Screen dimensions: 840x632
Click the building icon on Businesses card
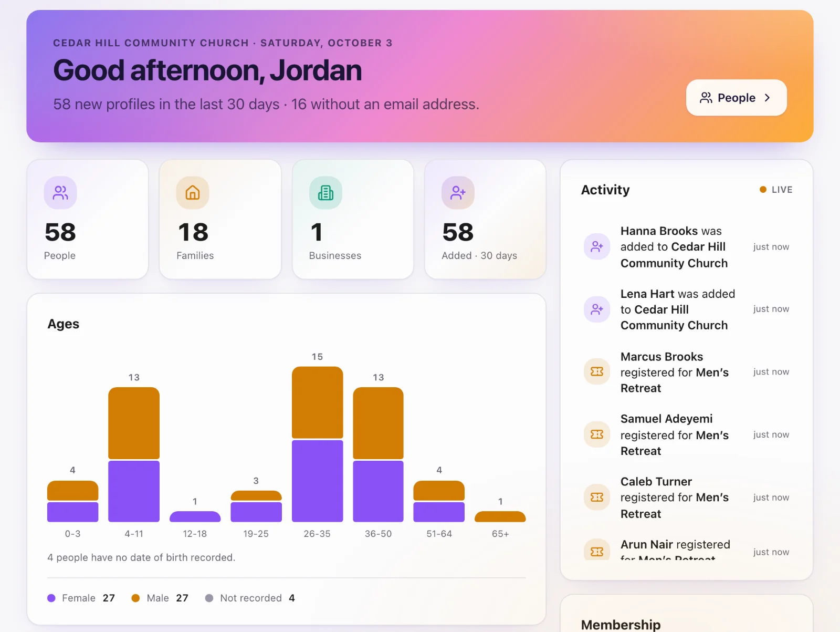pos(325,193)
